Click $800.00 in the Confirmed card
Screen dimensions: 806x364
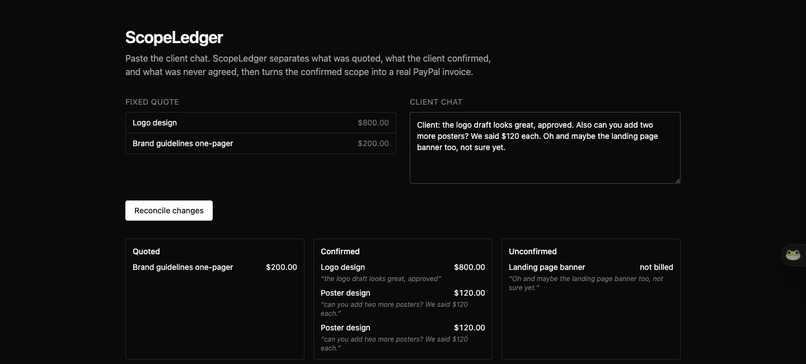click(469, 267)
